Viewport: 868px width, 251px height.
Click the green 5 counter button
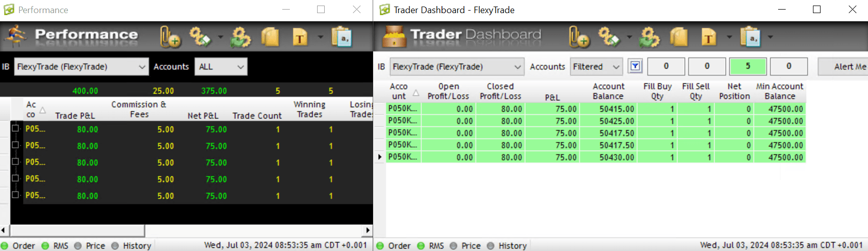pos(748,66)
